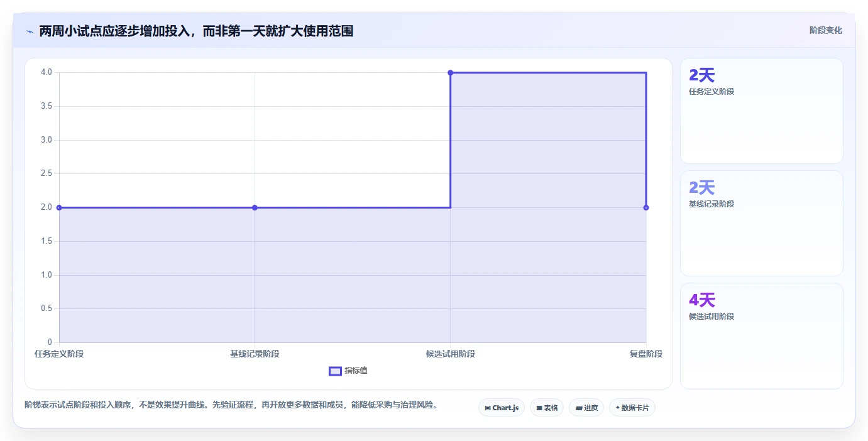The image size is (868, 441).
Task: Click the data point above 复盘阶段 axis label
Action: tap(646, 207)
